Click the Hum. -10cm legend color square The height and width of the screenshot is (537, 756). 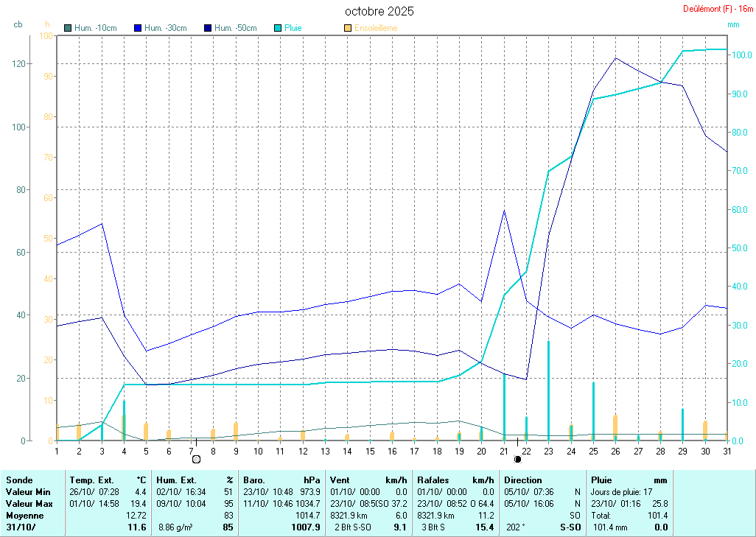click(x=69, y=28)
